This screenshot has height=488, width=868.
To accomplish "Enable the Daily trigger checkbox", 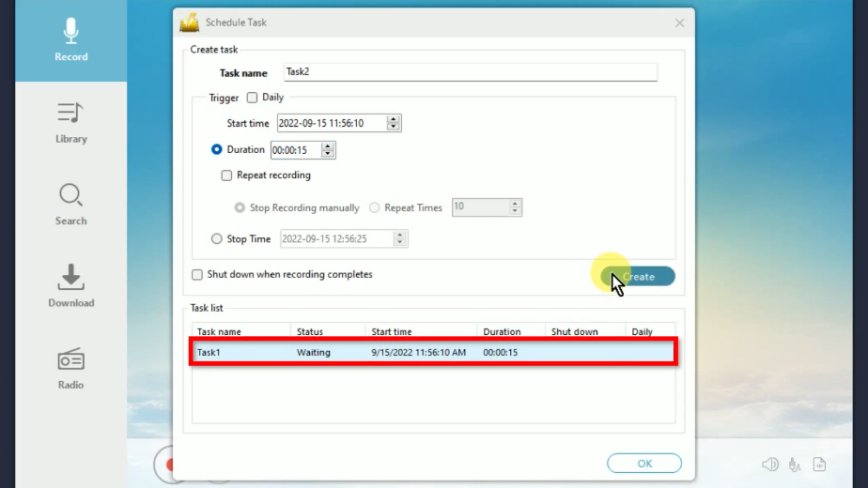I will 253,98.
